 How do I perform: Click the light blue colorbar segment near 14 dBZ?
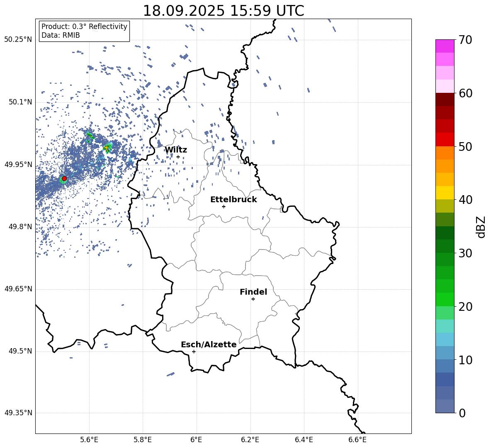tap(445, 339)
